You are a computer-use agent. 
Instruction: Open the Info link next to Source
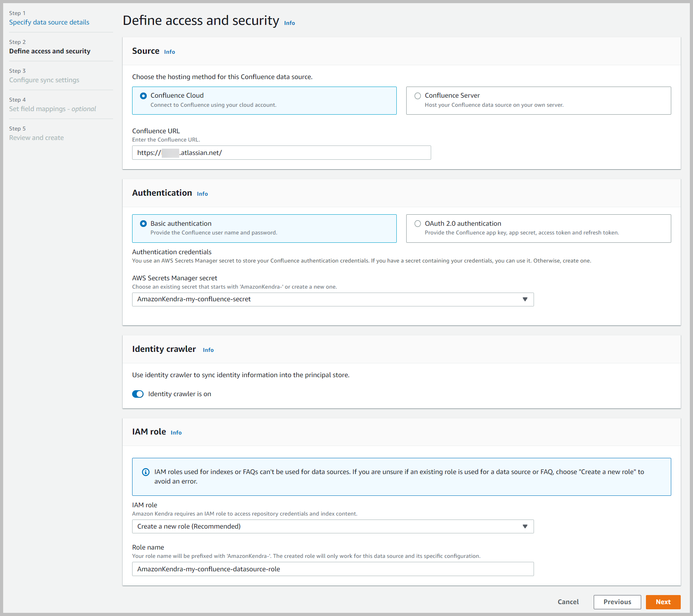pyautogui.click(x=169, y=51)
